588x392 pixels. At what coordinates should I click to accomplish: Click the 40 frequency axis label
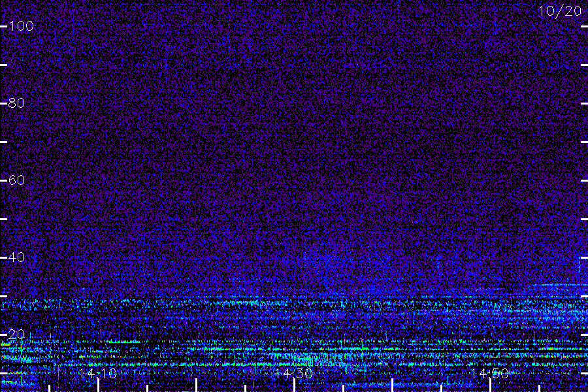[16, 257]
